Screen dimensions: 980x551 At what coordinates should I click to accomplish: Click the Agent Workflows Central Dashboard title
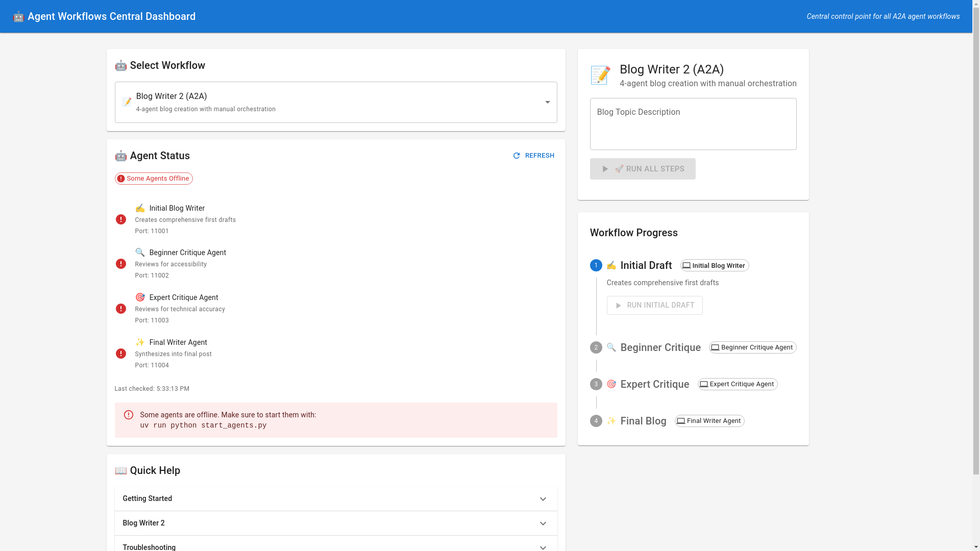pyautogui.click(x=111, y=16)
